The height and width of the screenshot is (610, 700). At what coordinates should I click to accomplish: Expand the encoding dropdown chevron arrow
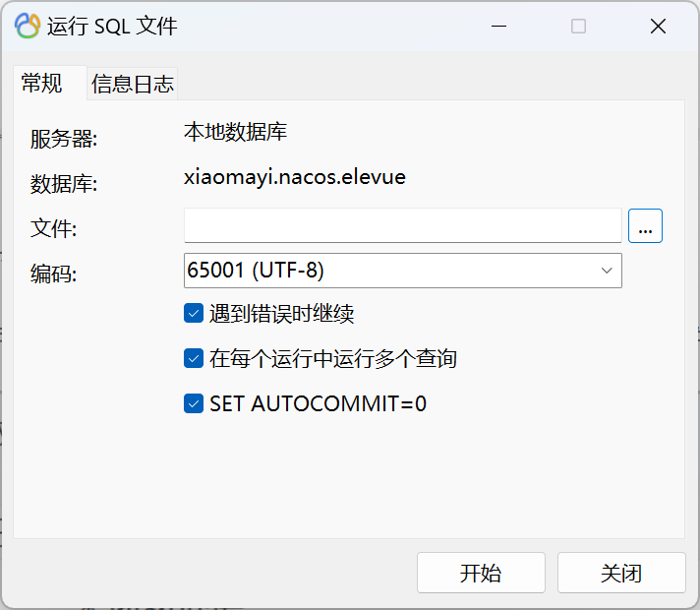(607, 271)
